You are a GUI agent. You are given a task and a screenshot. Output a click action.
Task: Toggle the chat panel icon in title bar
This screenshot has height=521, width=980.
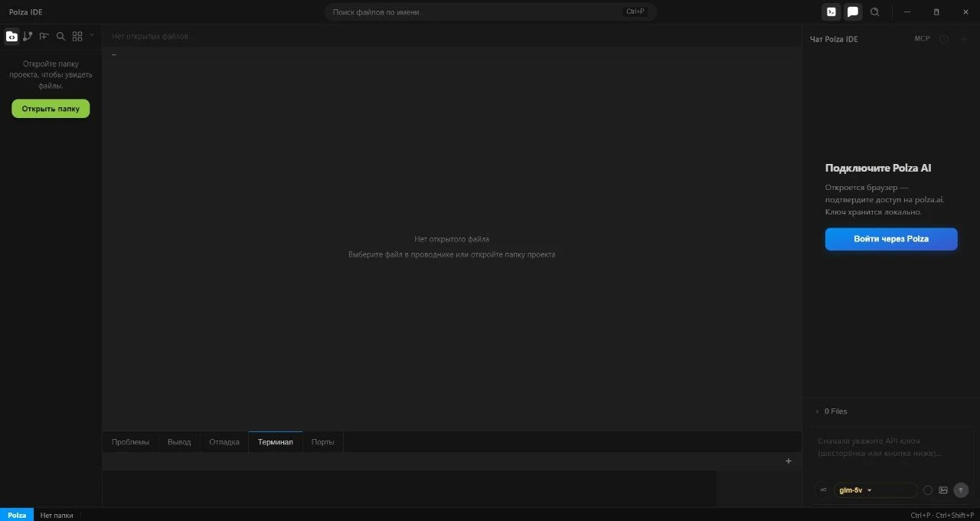coord(853,11)
